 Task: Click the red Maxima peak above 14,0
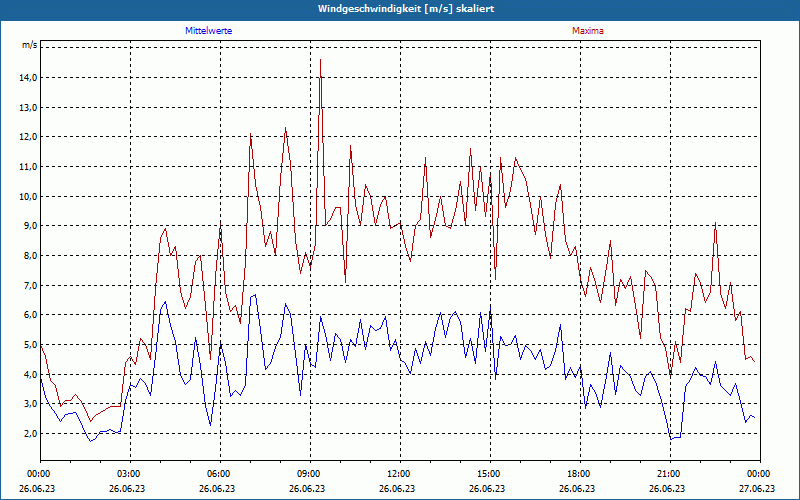click(x=320, y=60)
